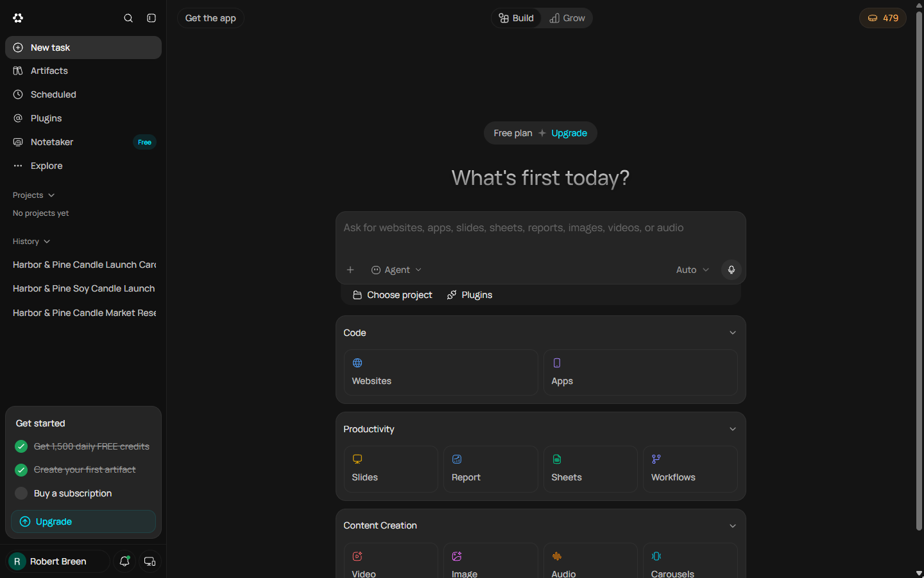The image size is (924, 578).
Task: Click New task in sidebar
Action: coord(83,48)
